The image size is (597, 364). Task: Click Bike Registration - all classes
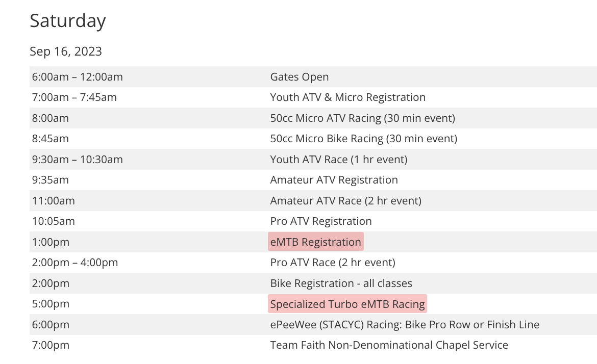point(341,283)
